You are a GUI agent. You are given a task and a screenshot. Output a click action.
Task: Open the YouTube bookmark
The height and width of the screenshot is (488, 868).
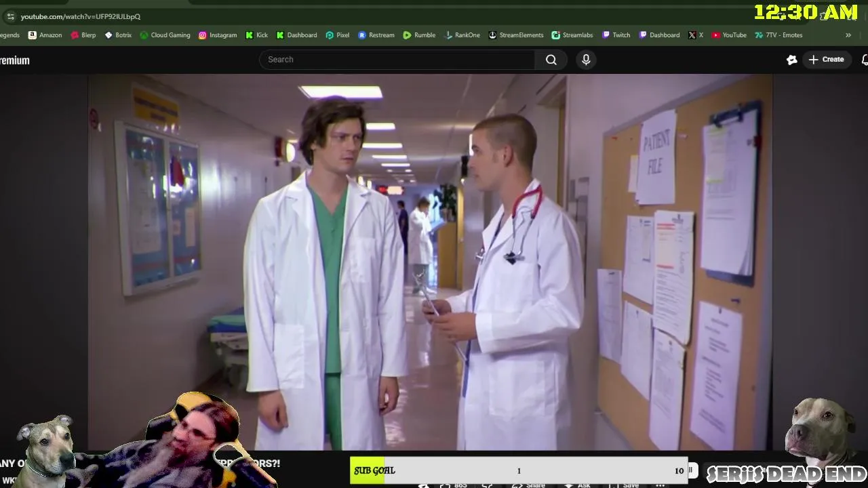pyautogui.click(x=729, y=35)
